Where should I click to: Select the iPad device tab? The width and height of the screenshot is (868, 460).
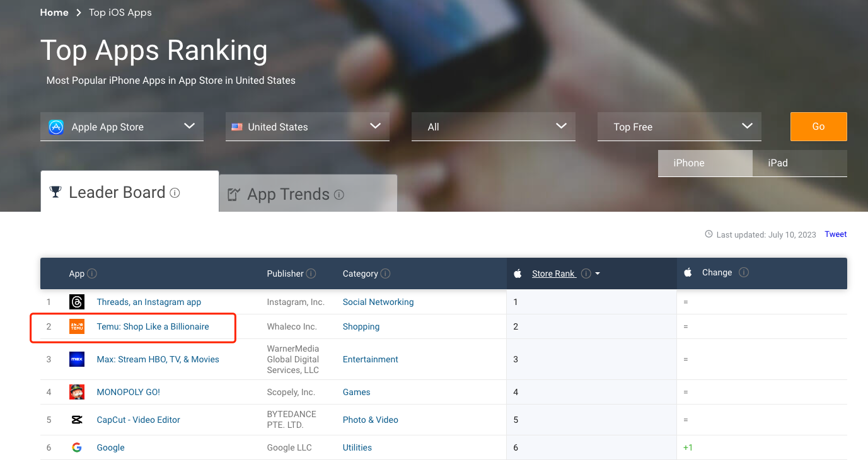800,163
